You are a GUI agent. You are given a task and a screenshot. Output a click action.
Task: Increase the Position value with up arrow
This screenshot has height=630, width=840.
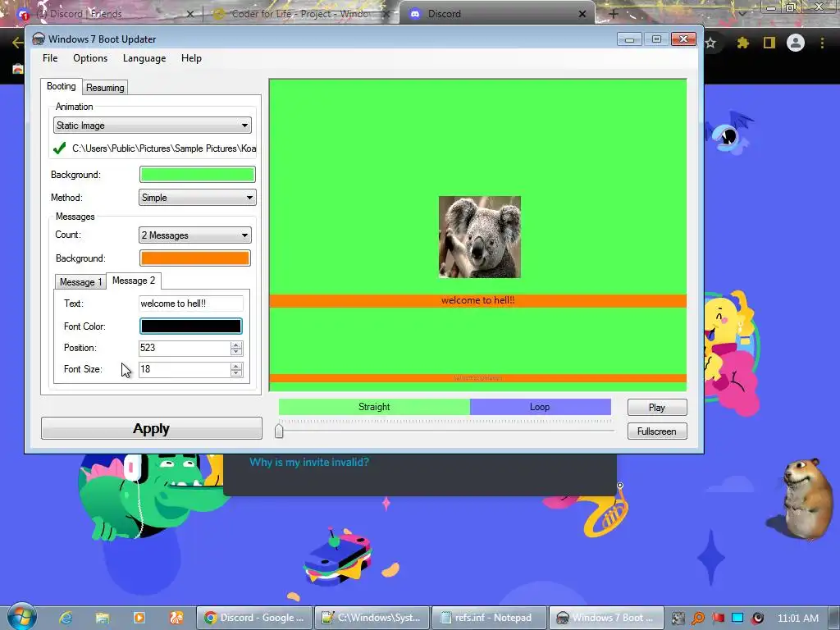click(x=236, y=345)
